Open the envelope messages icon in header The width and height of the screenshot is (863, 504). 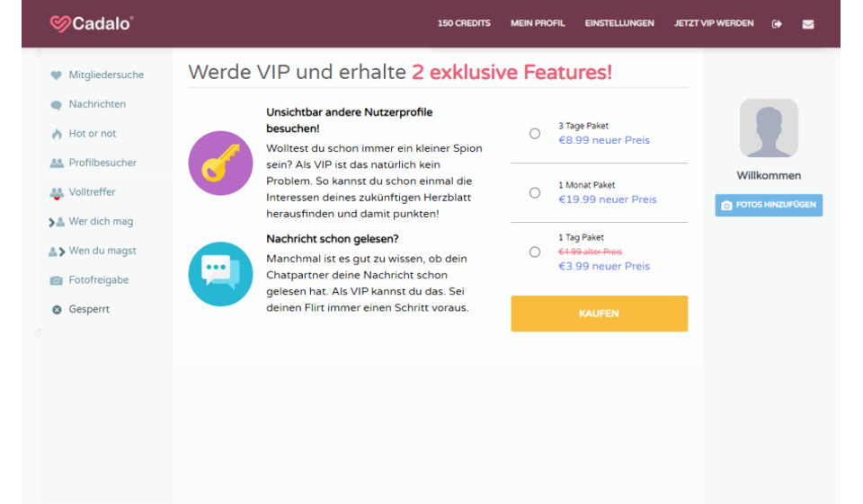(x=807, y=24)
